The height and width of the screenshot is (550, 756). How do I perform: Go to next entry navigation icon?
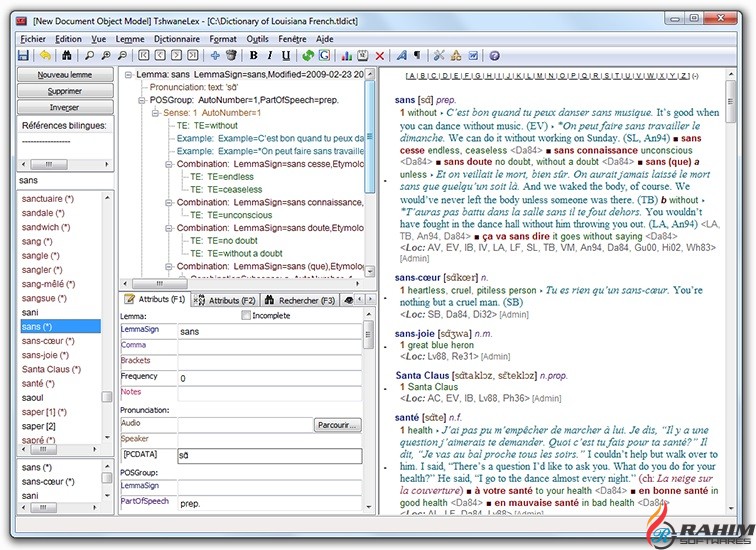(x=176, y=55)
